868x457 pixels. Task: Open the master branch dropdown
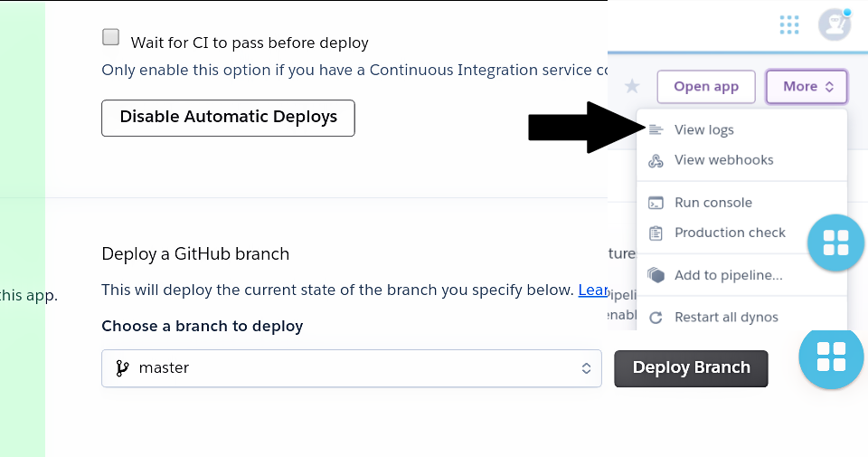click(x=352, y=368)
